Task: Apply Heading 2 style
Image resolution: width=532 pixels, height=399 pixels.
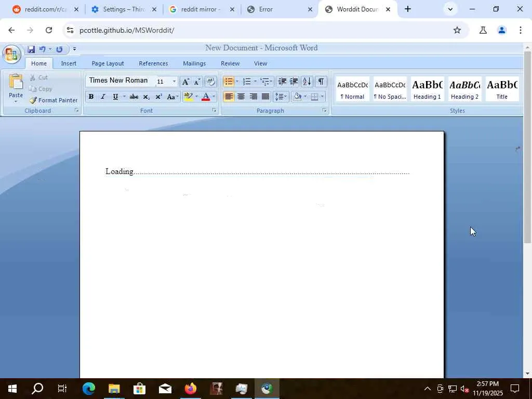Action: [464, 89]
